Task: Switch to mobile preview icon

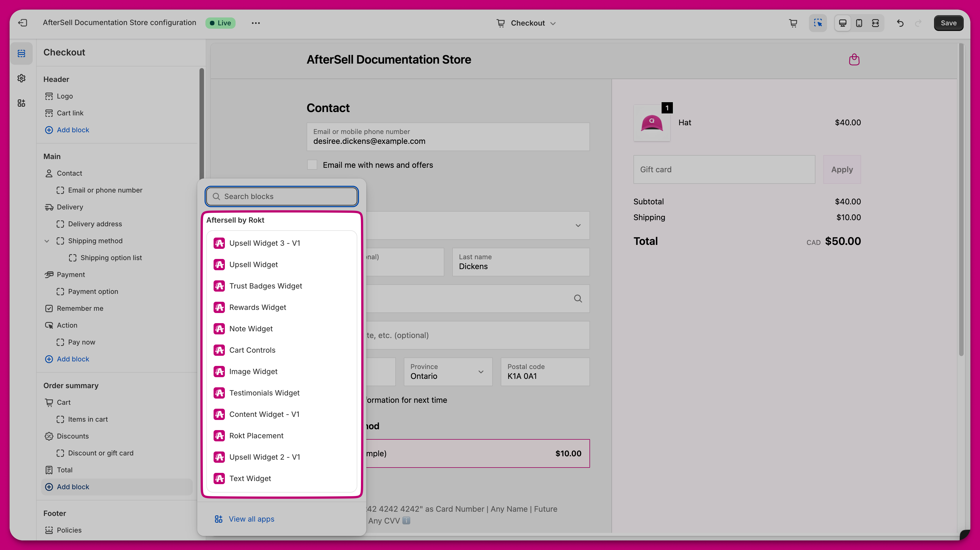Action: [859, 23]
